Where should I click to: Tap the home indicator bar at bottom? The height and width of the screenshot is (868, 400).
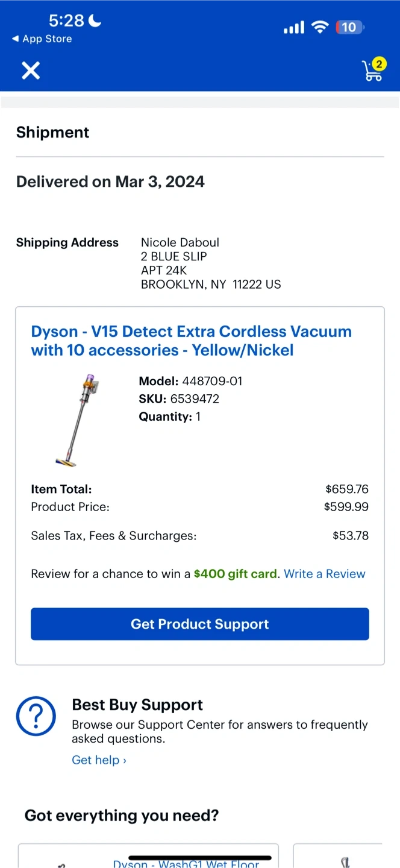[x=200, y=858]
